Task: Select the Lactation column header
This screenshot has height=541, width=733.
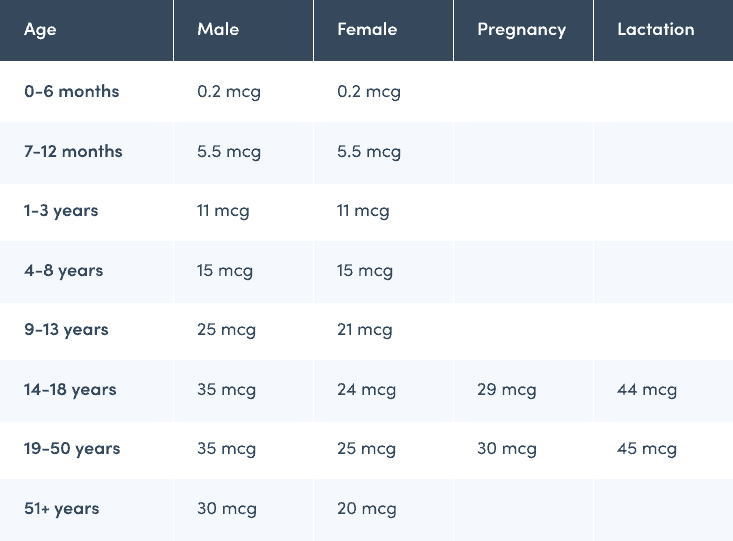Action: click(x=655, y=30)
